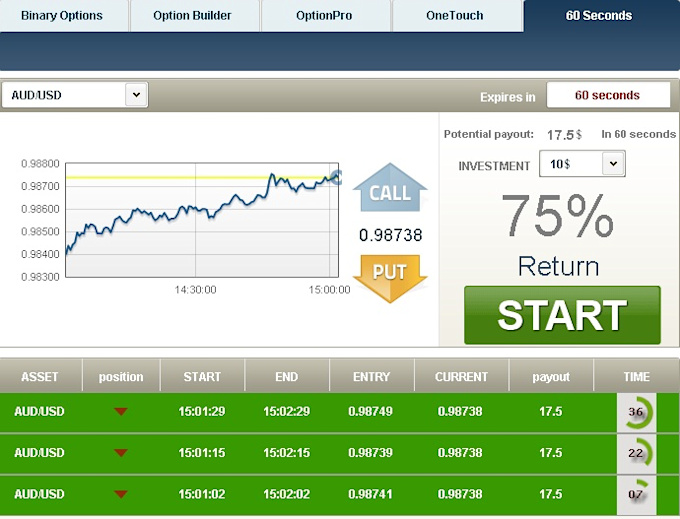680x519 pixels.
Task: Click the position column header
Action: click(x=121, y=376)
